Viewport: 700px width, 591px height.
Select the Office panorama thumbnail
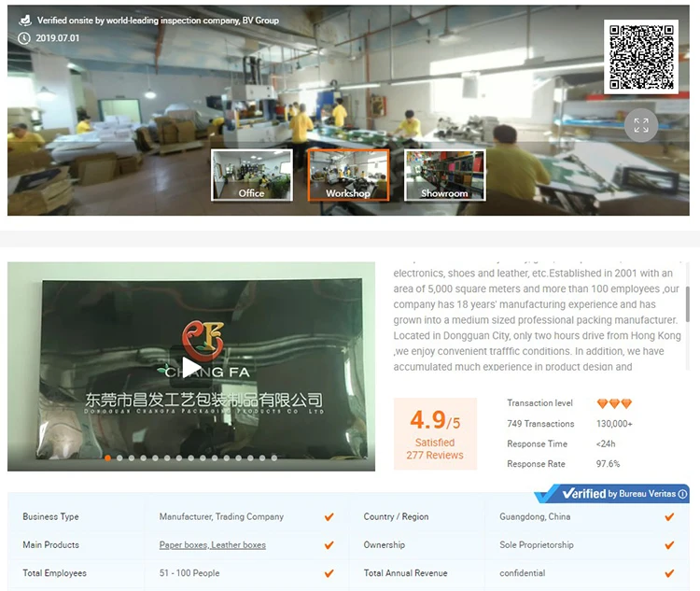(251, 176)
